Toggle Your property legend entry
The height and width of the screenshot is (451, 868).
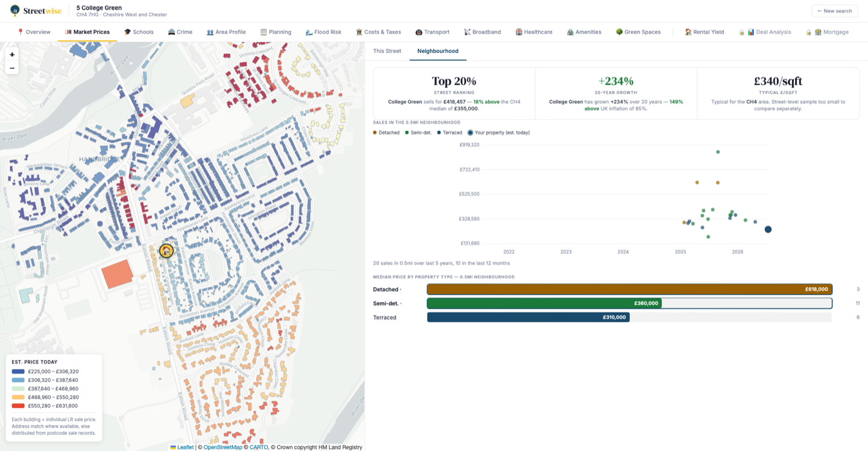[x=499, y=133]
